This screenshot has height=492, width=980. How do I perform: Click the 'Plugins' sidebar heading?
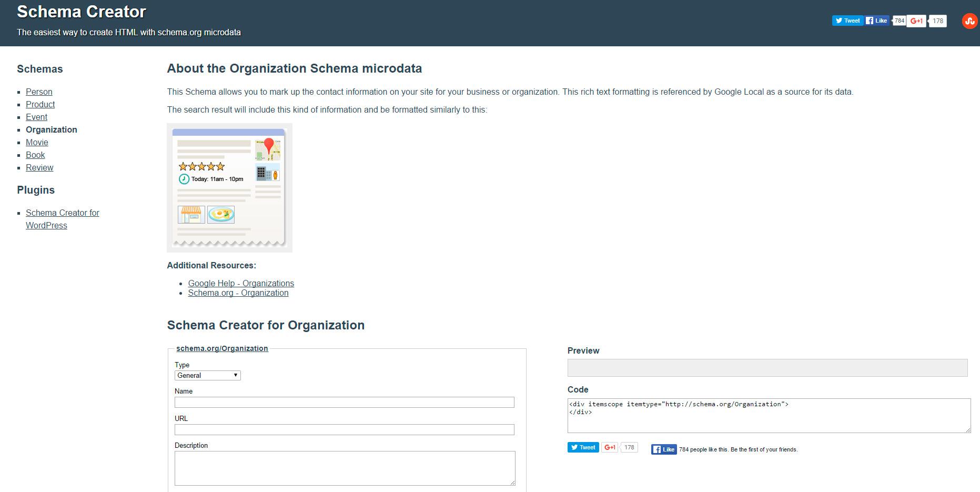point(36,190)
